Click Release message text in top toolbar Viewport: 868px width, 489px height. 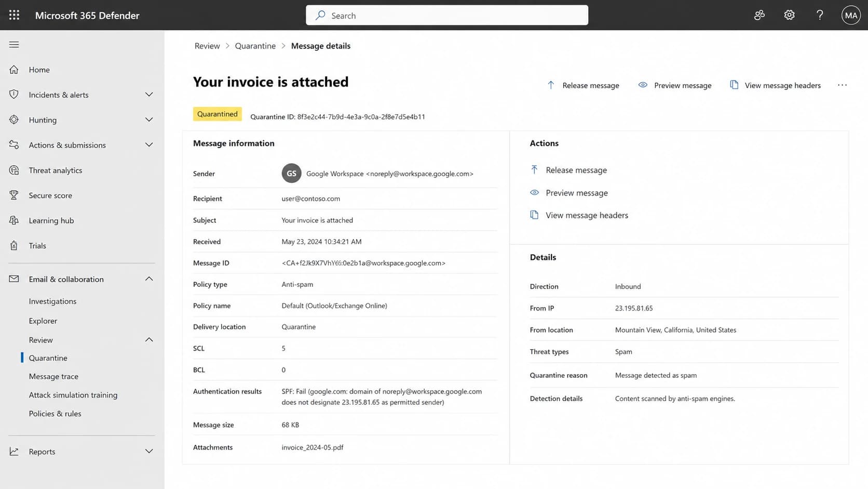[x=591, y=85]
